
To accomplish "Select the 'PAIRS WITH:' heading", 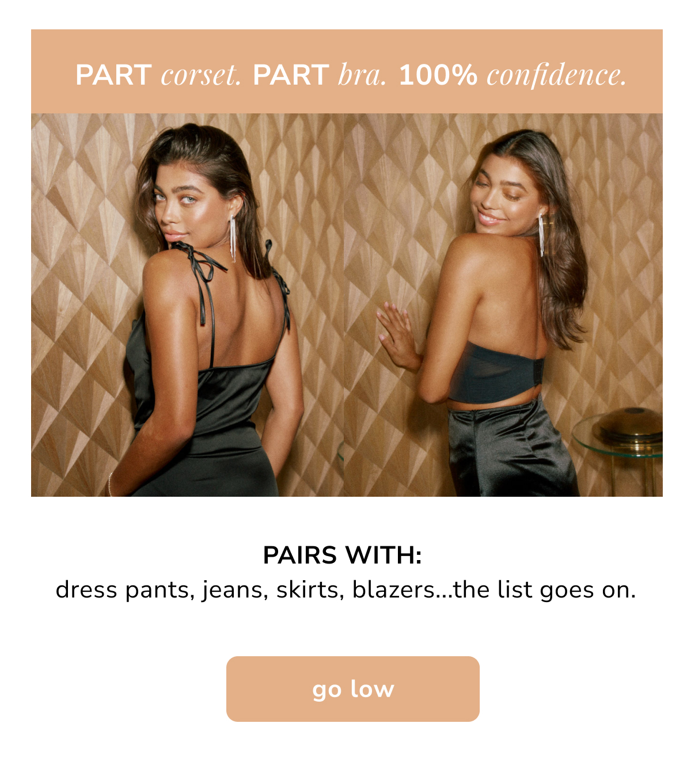I will [343, 555].
